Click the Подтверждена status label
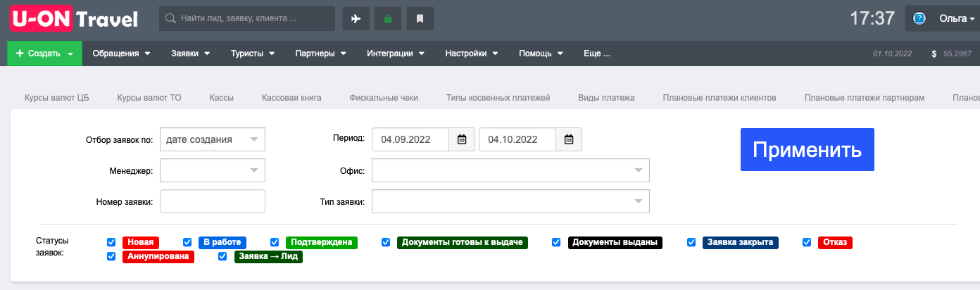This screenshot has width=980, height=290. (x=322, y=242)
